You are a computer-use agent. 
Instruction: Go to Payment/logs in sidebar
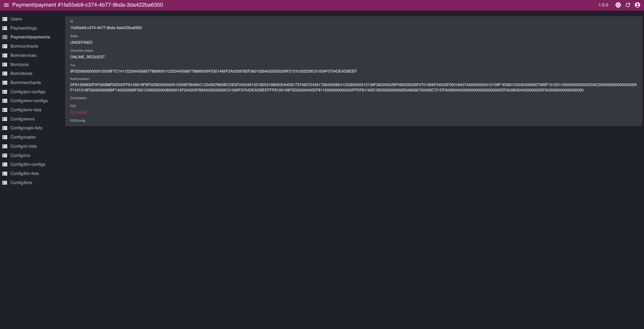point(23,28)
